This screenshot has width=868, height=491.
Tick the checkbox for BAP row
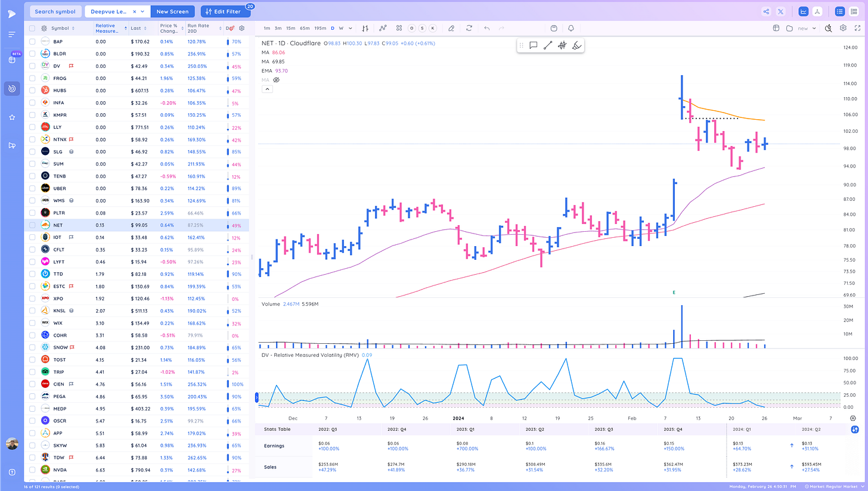tap(32, 42)
